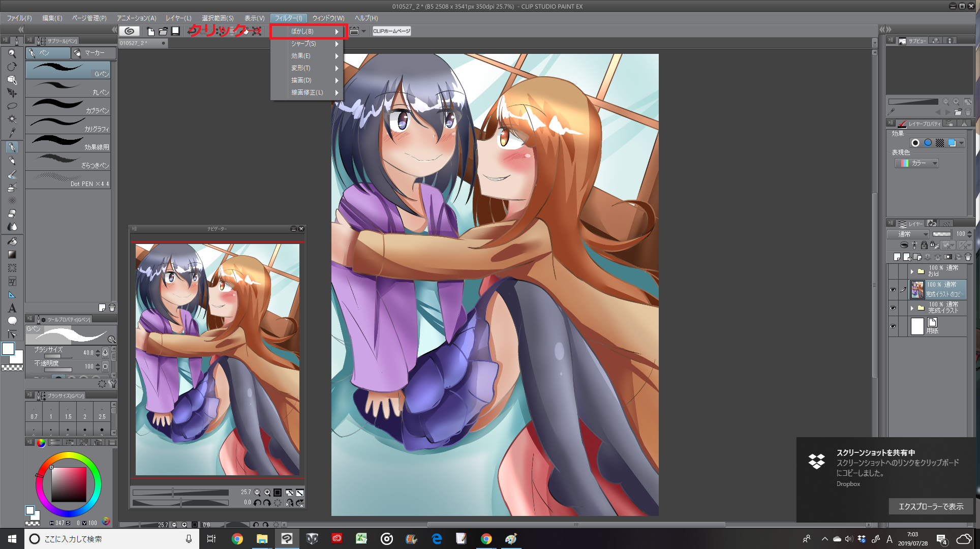Expand the 完成イラスト layer folder
The image size is (980, 549).
pos(912,308)
